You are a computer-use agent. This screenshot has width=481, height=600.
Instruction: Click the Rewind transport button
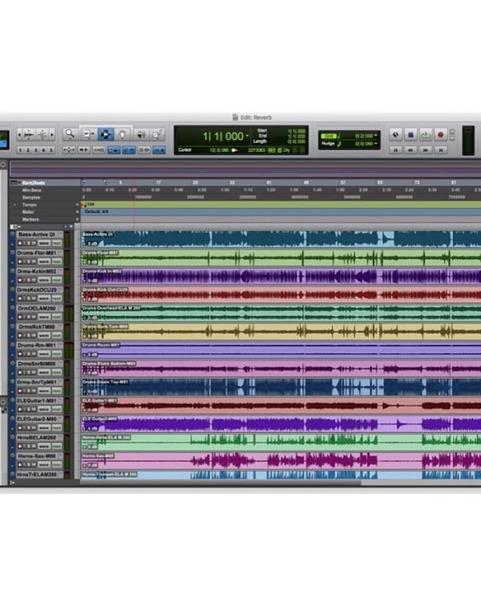(x=411, y=150)
